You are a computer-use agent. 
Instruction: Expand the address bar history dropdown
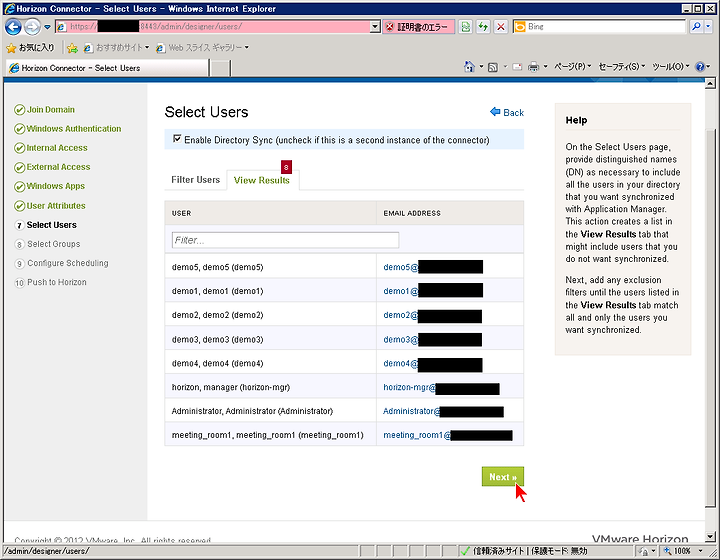[375, 27]
